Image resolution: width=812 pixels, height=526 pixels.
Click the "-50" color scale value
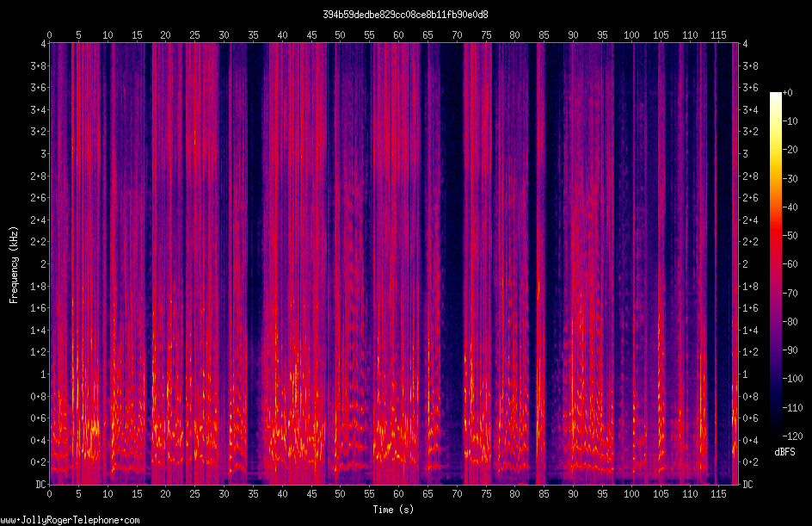pyautogui.click(x=790, y=236)
